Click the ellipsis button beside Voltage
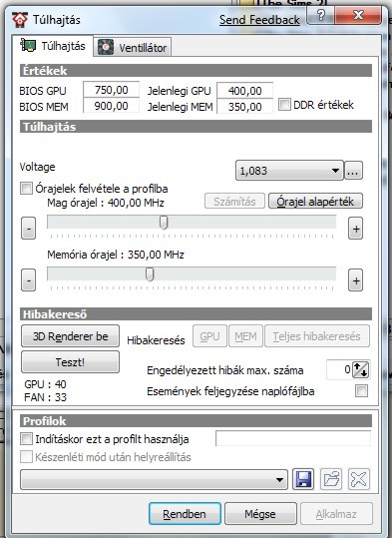The width and height of the screenshot is (392, 538). [353, 171]
